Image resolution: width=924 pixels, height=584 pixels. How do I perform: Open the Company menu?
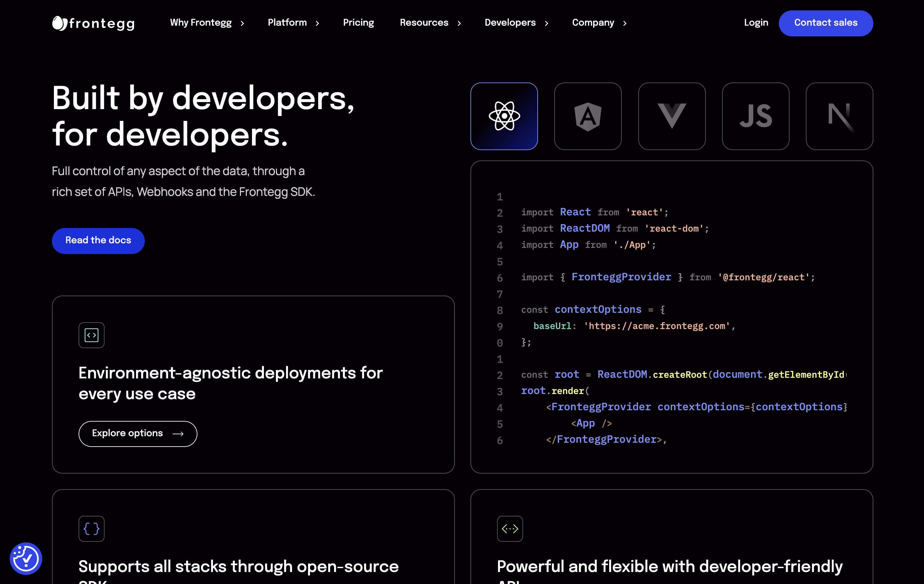tap(599, 23)
